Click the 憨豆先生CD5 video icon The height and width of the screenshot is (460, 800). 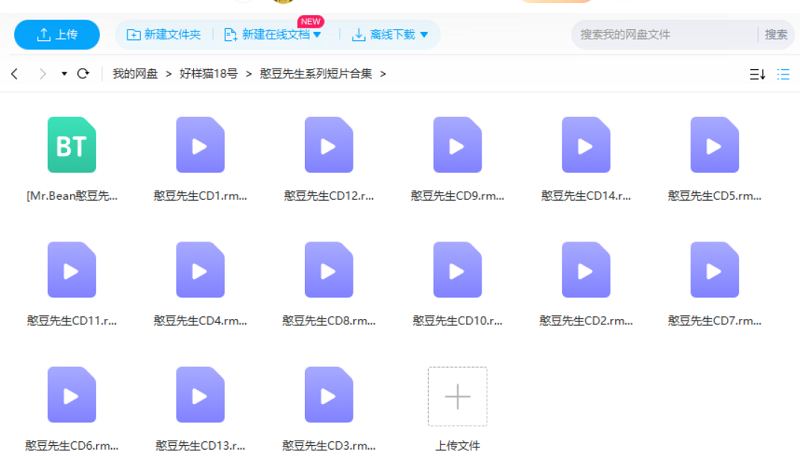coord(714,146)
